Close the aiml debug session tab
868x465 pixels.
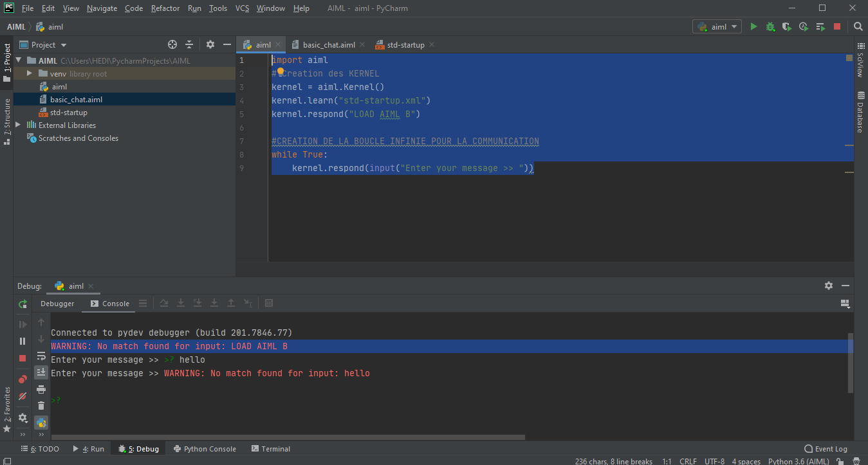click(x=91, y=286)
